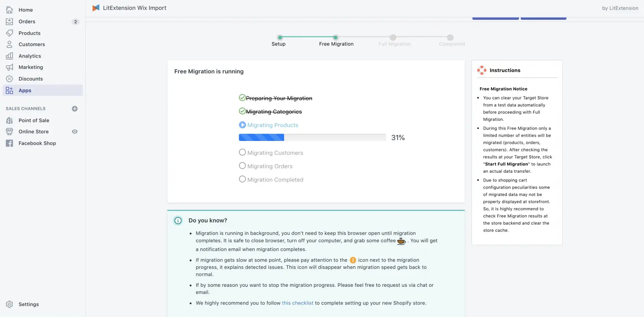Click the Online Store storefront icon
The image size is (644, 317).
tap(9, 132)
